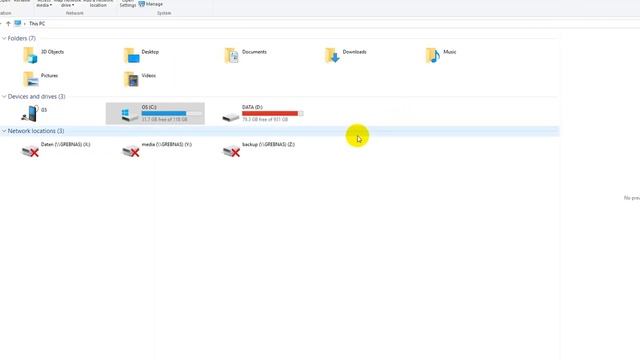This screenshot has width=640, height=360.
Task: Click Add a network location
Action: (98, 4)
